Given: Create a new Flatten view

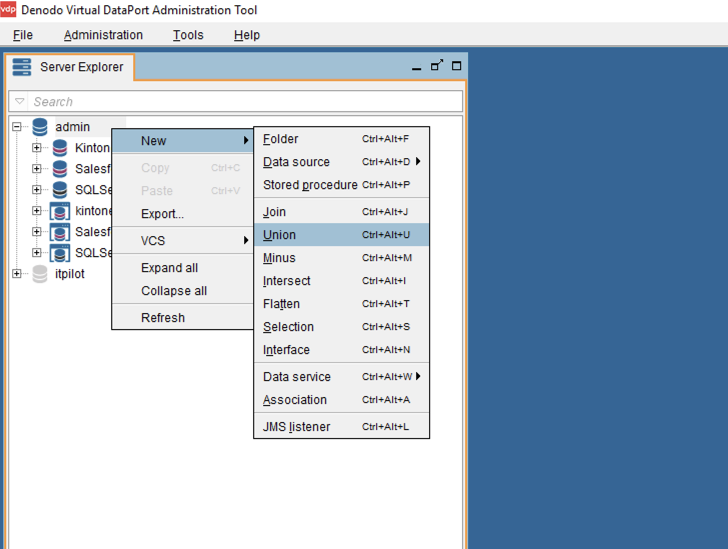Looking at the screenshot, I should click(341, 304).
